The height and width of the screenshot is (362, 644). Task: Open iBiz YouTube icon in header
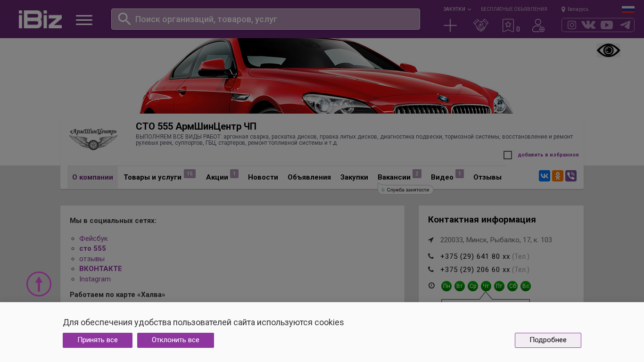[x=607, y=25]
